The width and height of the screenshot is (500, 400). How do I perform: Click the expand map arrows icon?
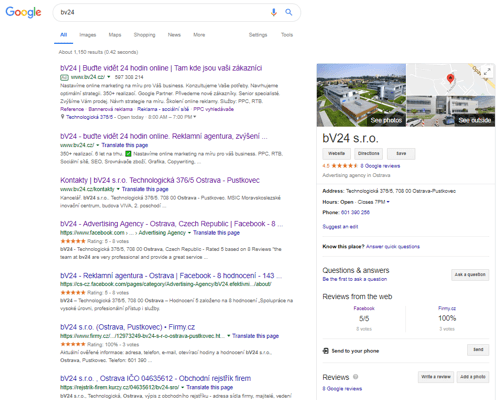[487, 71]
